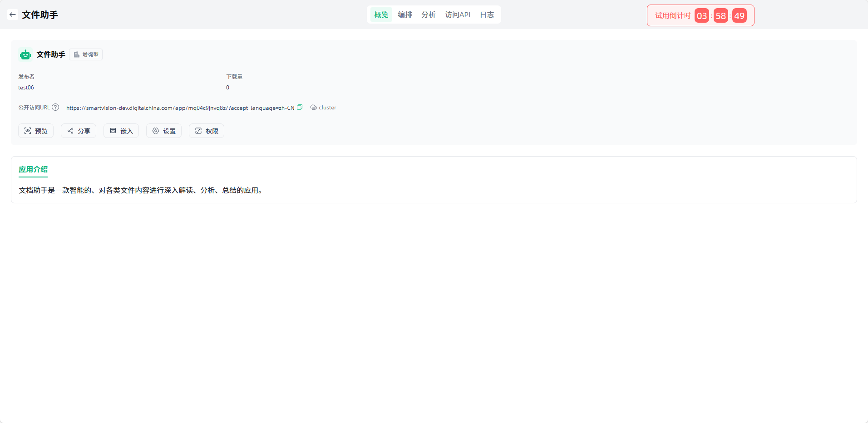Screen dimensions: 868x423
Task: Click the smartvision public URL link
Action: tap(180, 108)
